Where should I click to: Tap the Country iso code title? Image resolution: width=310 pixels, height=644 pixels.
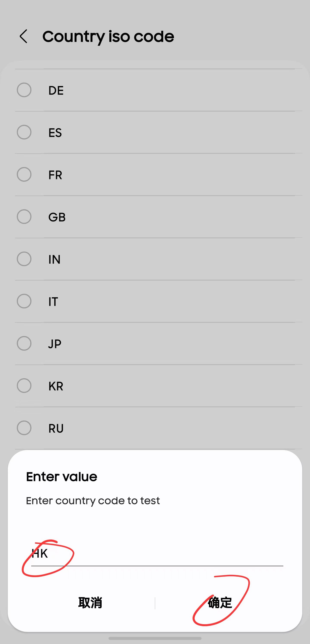[108, 36]
